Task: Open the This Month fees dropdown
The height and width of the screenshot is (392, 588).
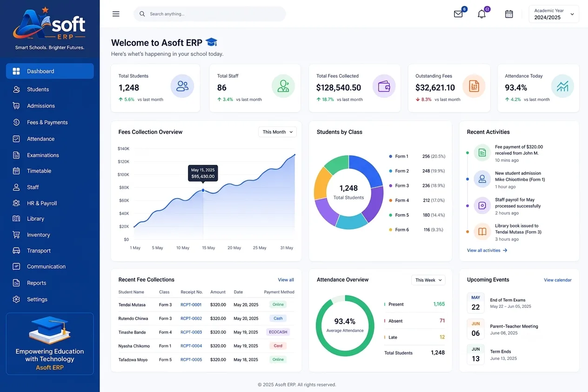Action: pos(277,132)
